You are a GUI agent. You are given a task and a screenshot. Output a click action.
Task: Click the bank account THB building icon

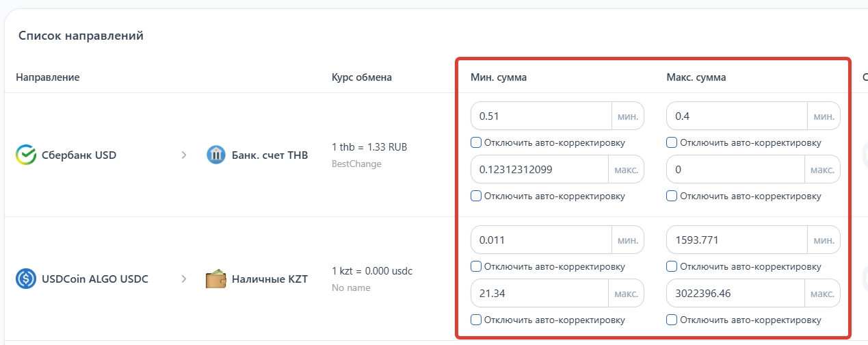[215, 155]
